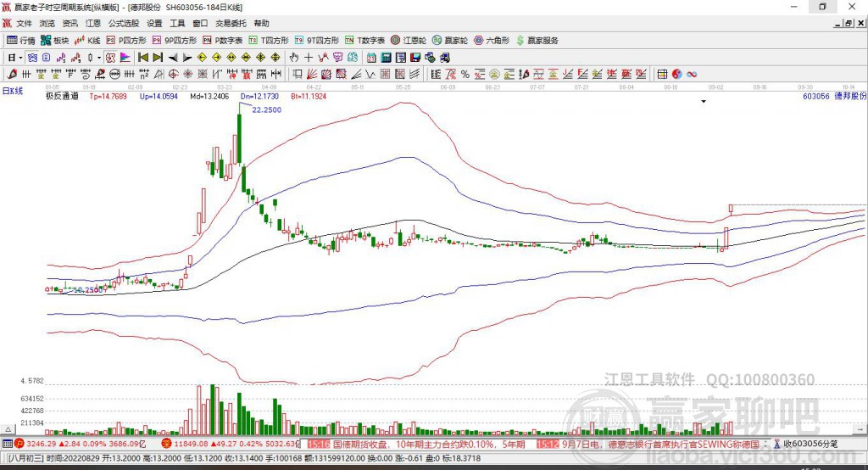Click the calendar date icon
Image resolution: width=868 pixels, height=470 pixels.
tap(371, 58)
